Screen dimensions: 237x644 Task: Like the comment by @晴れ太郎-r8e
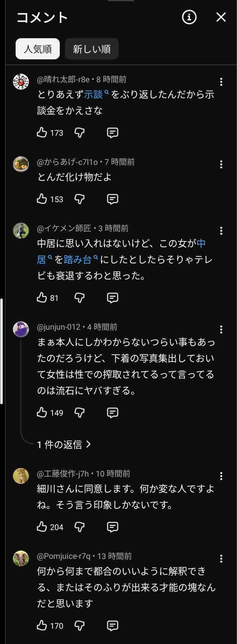pyautogui.click(x=42, y=133)
